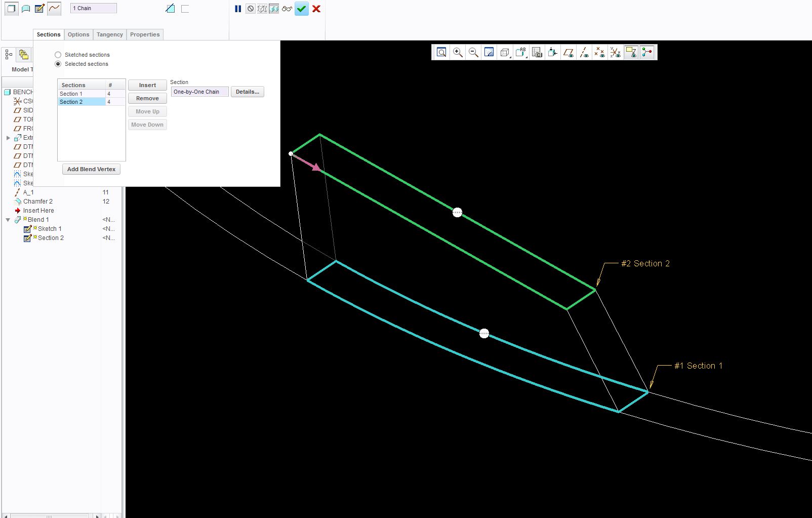Click the Remove button

coord(147,98)
